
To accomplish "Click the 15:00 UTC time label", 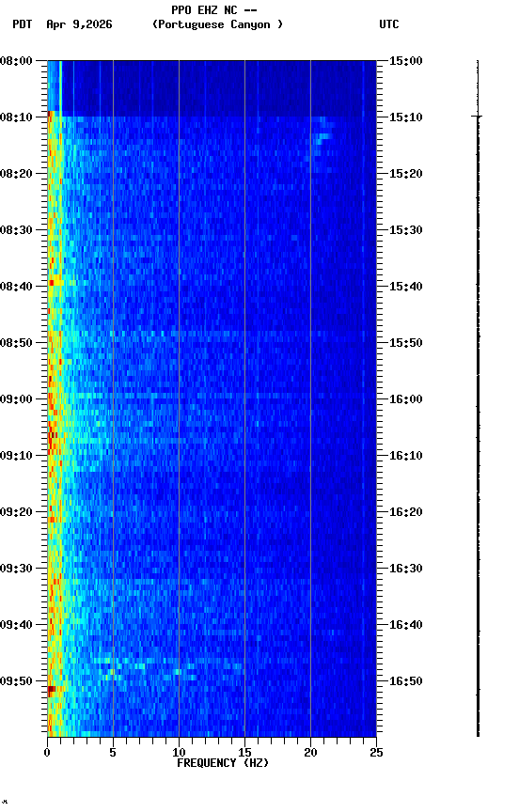I will pyautogui.click(x=406, y=61).
